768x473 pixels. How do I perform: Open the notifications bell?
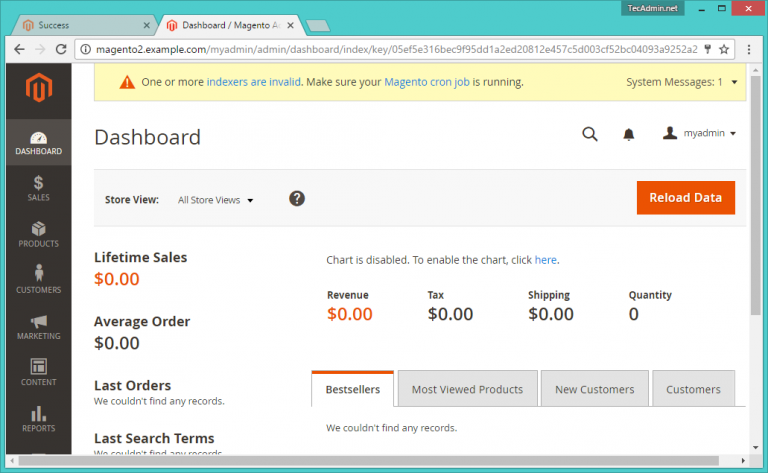coord(629,134)
